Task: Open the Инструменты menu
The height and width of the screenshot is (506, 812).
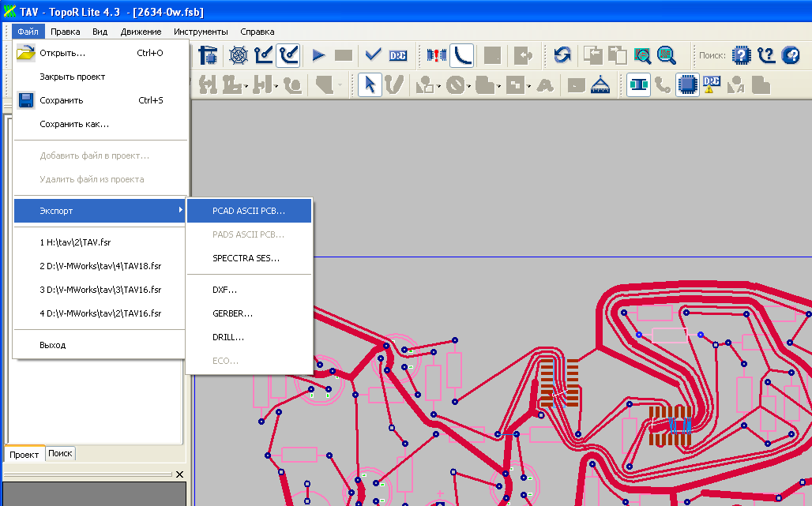Action: coord(201,32)
